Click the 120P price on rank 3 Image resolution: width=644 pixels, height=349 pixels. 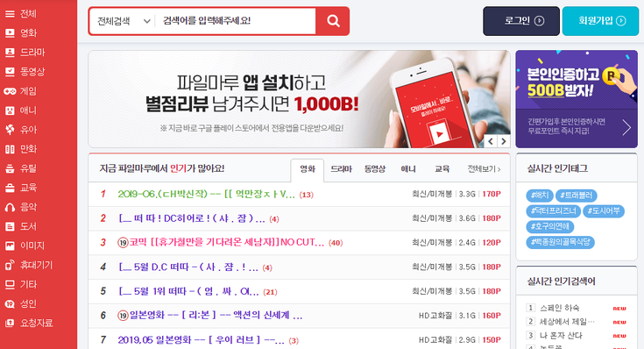492,243
